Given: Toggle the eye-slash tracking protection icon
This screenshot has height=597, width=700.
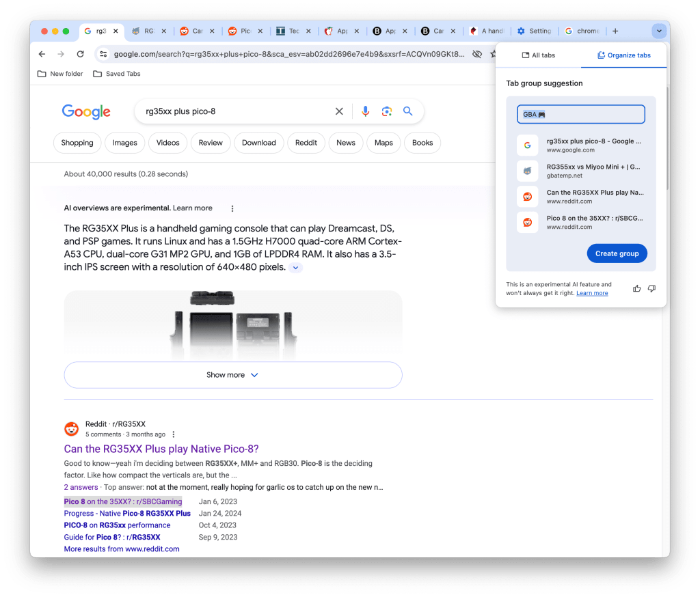Looking at the screenshot, I should click(477, 54).
